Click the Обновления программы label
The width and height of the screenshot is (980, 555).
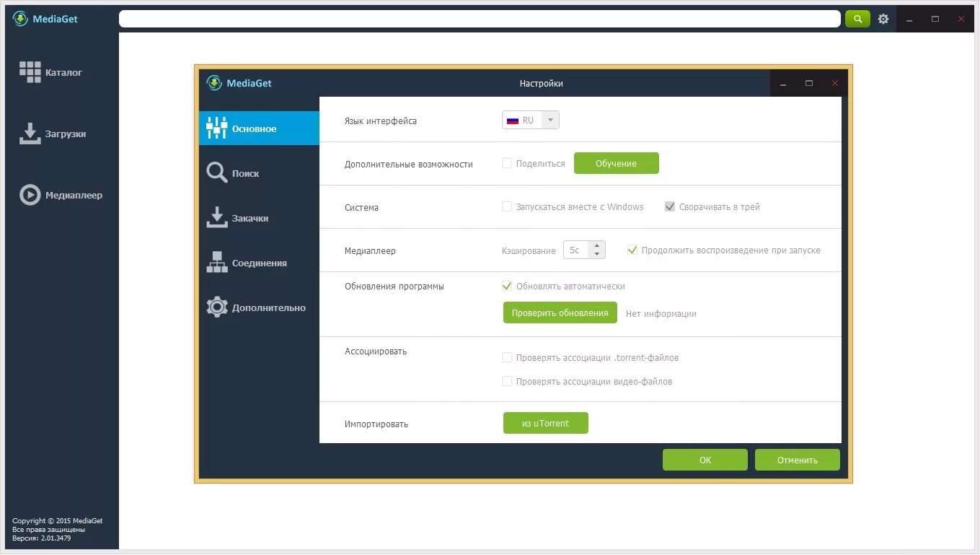394,286
